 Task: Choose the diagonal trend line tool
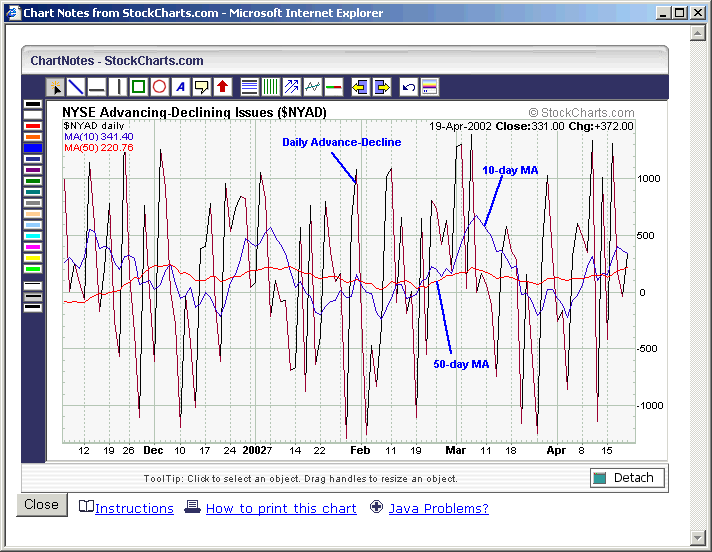pos(76,87)
